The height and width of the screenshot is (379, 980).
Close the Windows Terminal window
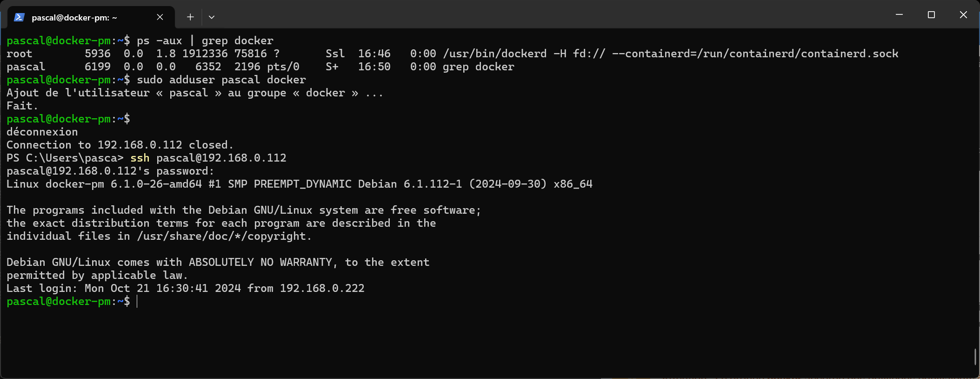pos(963,15)
